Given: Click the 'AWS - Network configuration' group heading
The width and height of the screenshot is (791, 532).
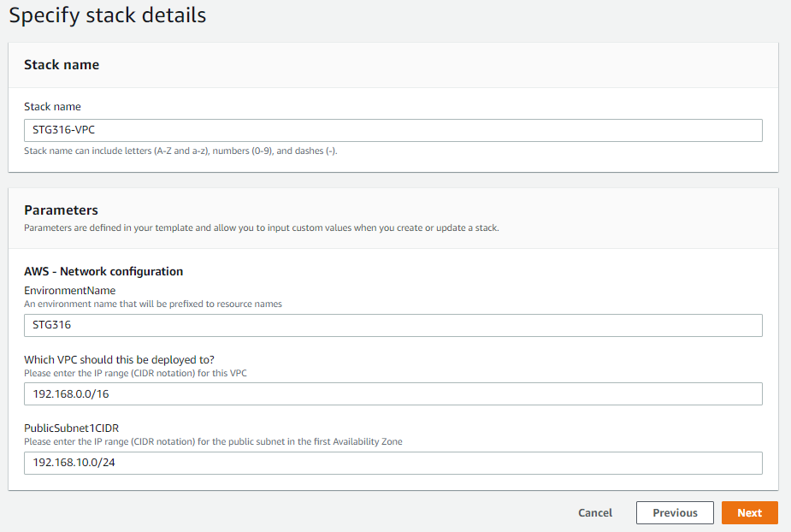Looking at the screenshot, I should [103, 271].
